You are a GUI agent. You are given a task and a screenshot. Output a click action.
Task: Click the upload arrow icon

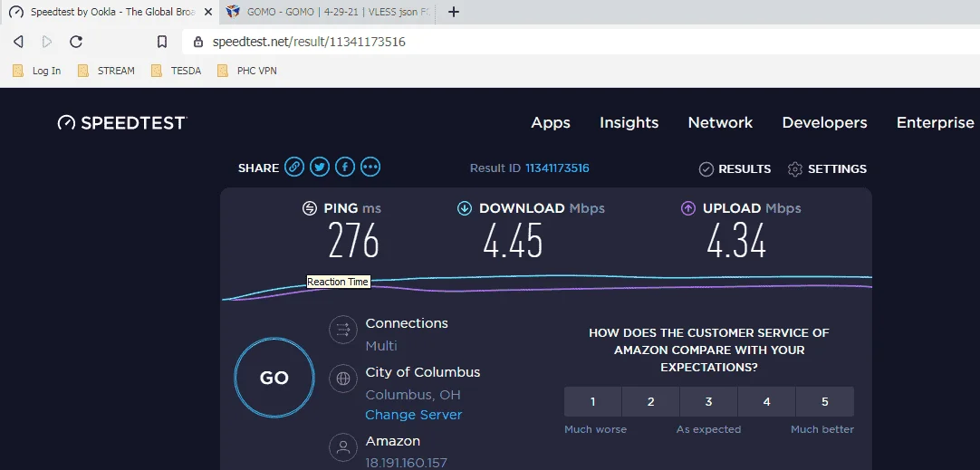[x=688, y=208]
